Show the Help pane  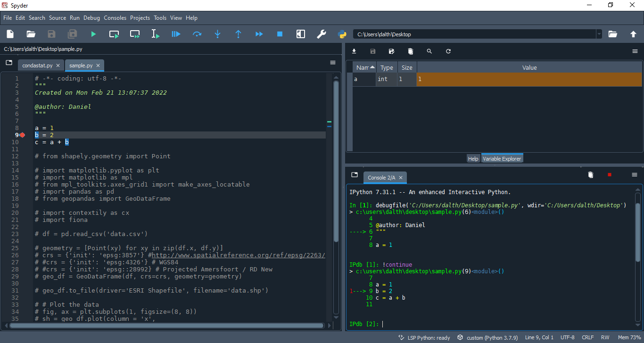(473, 158)
